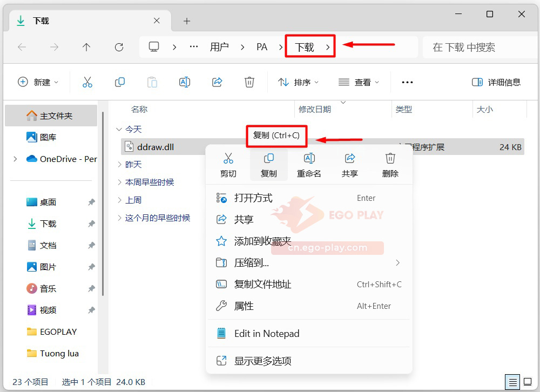Choose 共享 icon in context menu top row
The width and height of the screenshot is (540, 392).
point(349,165)
